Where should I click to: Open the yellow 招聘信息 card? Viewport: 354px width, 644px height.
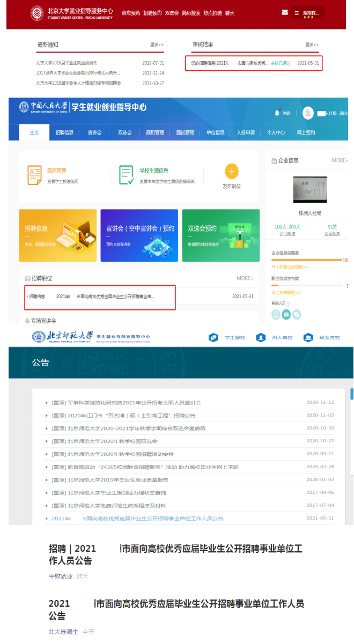pyautogui.click(x=58, y=235)
